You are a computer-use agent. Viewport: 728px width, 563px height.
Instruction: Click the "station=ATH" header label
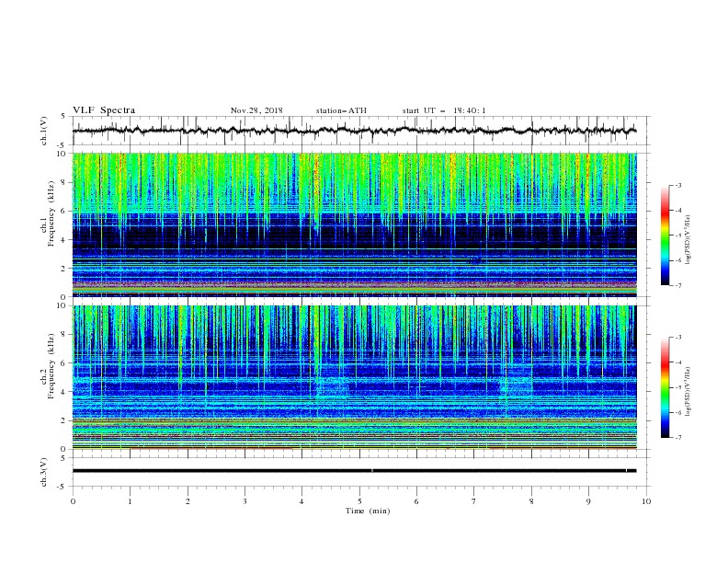click(x=341, y=110)
